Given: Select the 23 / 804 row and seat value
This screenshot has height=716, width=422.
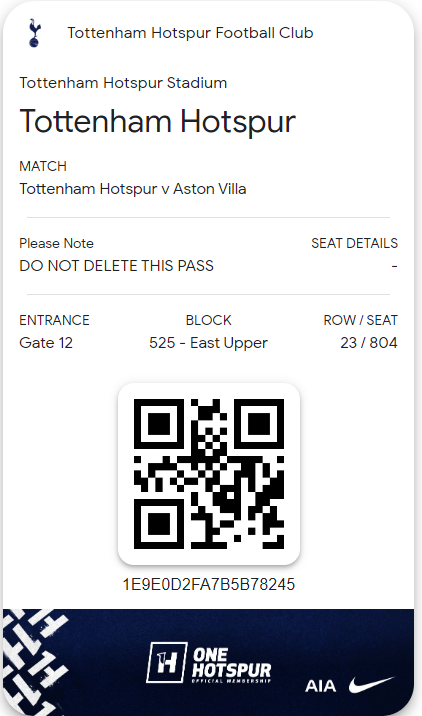Looking at the screenshot, I should [x=369, y=343].
